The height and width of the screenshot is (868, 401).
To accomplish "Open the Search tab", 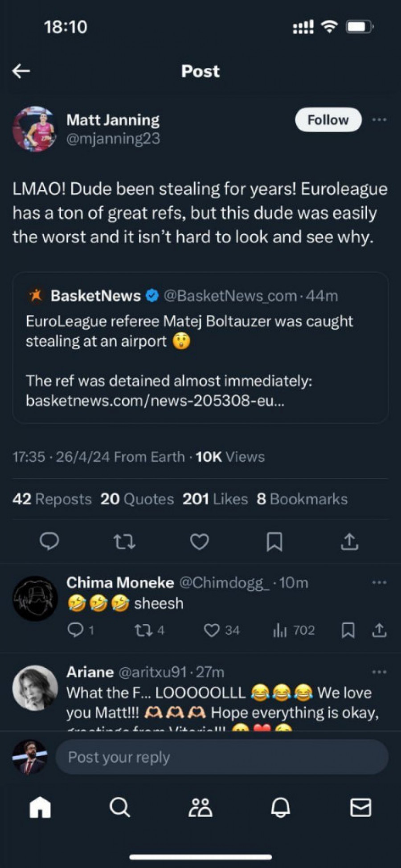I will coord(119,807).
